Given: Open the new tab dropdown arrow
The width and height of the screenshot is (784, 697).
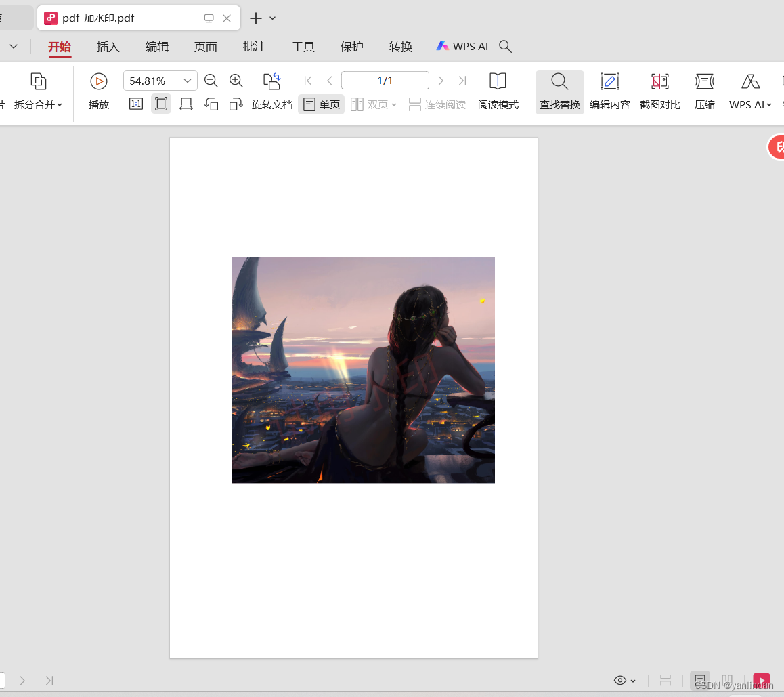Looking at the screenshot, I should coord(272,18).
